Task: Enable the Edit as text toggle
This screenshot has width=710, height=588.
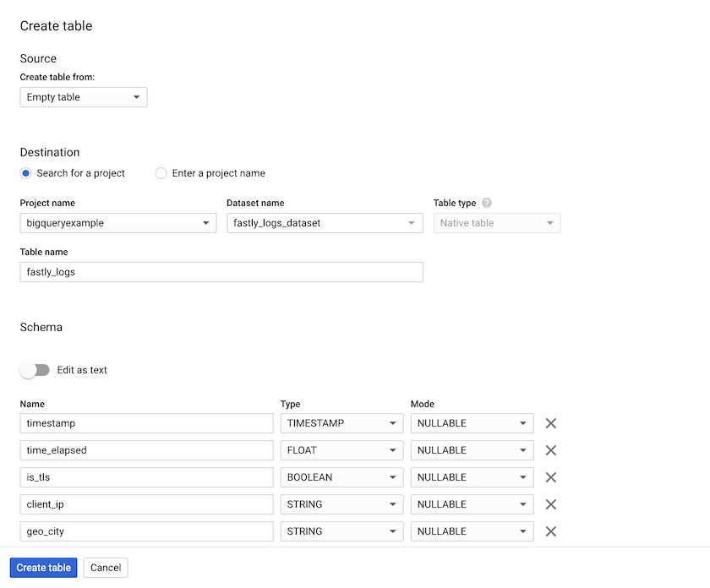Action: (35, 370)
